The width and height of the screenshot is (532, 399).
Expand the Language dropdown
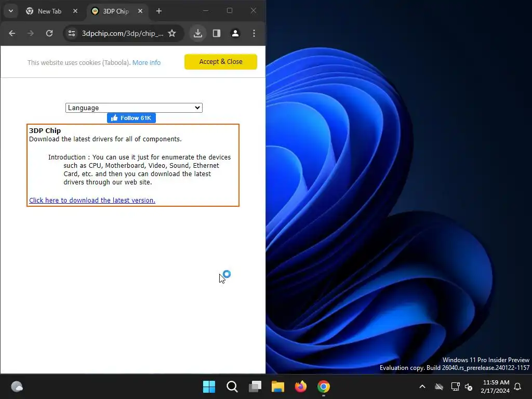[134, 108]
